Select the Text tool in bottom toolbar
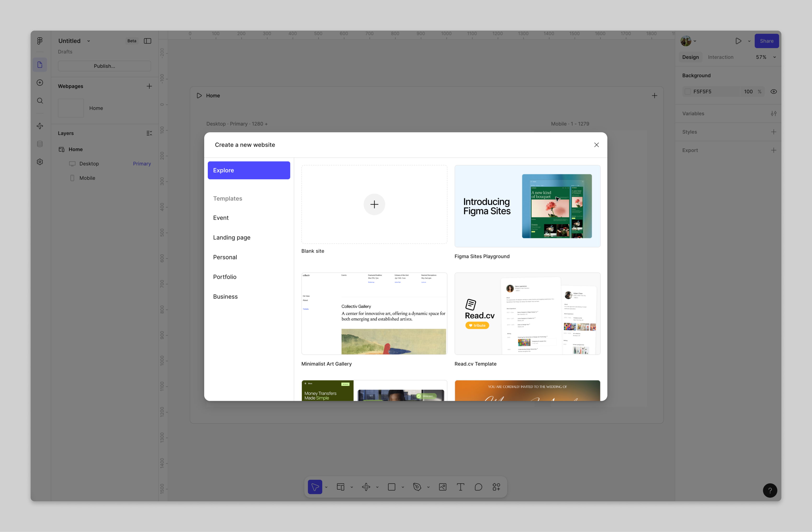 point(460,487)
